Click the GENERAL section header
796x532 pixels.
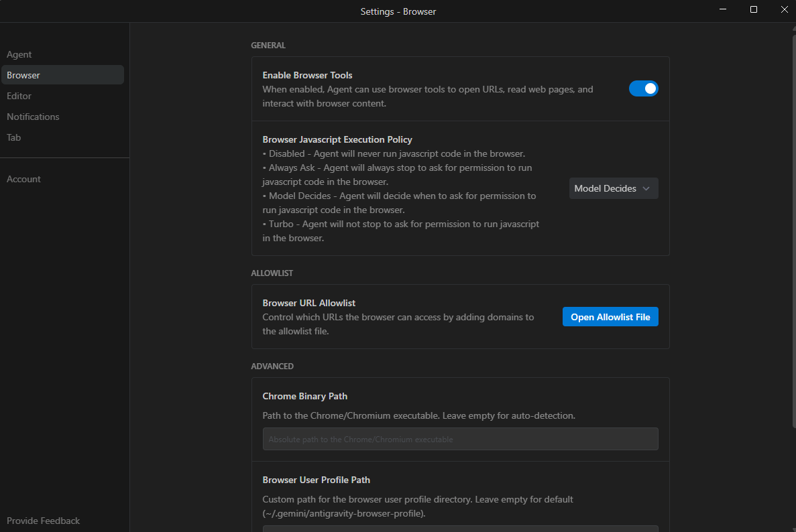pos(268,45)
